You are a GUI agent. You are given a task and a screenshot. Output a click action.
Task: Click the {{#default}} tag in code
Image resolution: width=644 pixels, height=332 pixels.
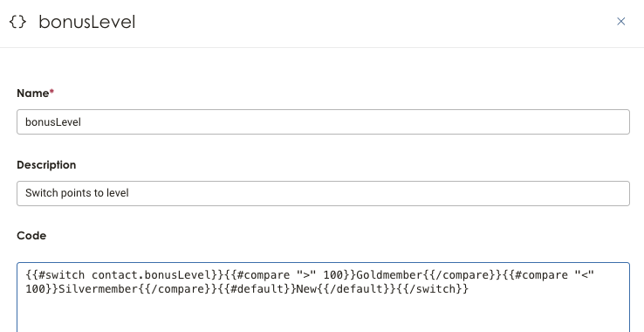tap(257, 289)
